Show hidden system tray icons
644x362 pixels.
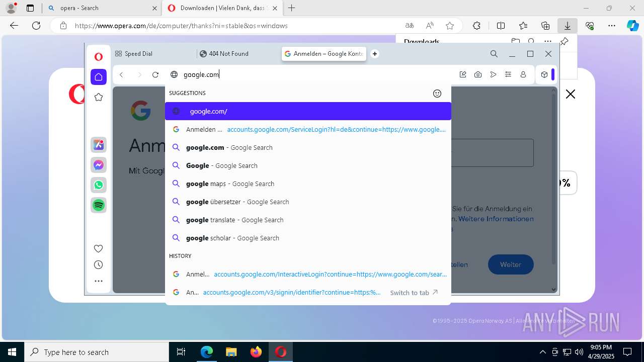tap(542, 352)
